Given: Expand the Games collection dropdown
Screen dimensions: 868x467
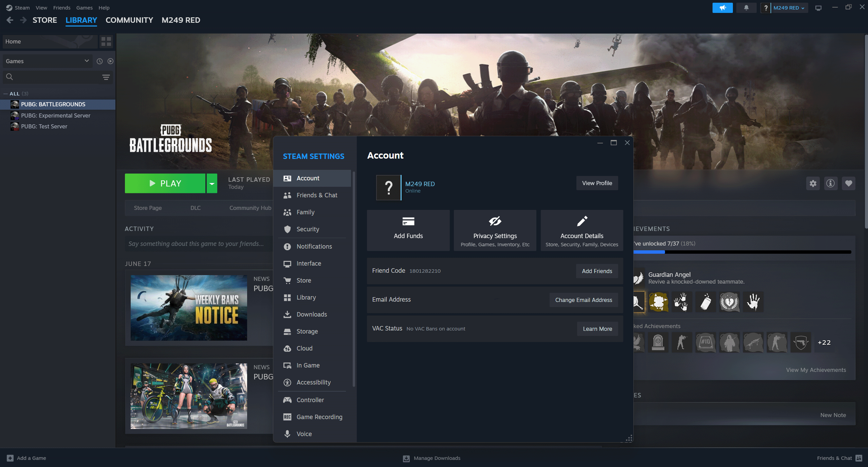Looking at the screenshot, I should click(x=47, y=61).
